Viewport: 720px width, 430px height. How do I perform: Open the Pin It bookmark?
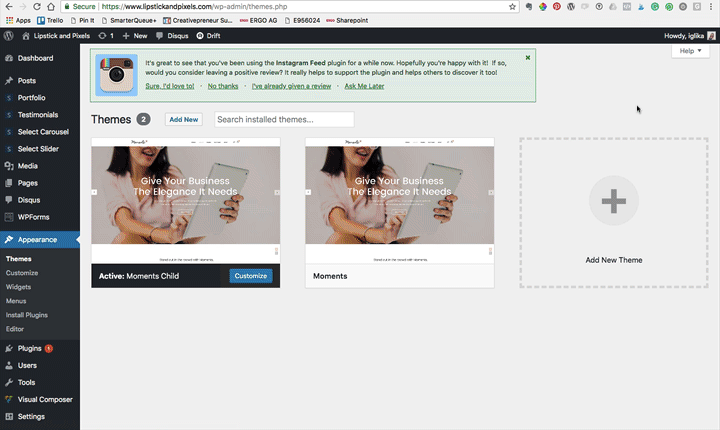(x=82, y=20)
